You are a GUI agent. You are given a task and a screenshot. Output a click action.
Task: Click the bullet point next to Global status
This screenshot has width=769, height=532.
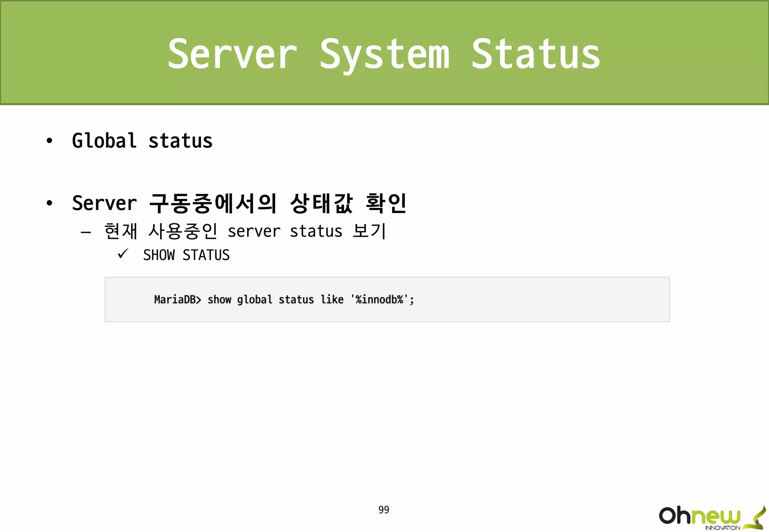[x=49, y=141]
